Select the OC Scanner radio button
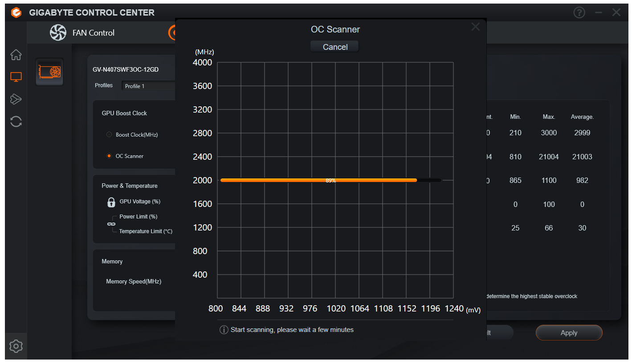 [x=109, y=156]
